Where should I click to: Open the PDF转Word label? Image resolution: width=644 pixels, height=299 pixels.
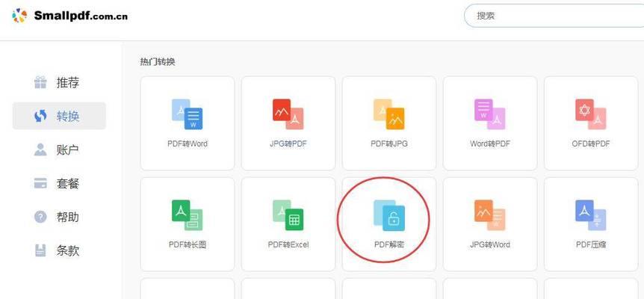coord(188,144)
